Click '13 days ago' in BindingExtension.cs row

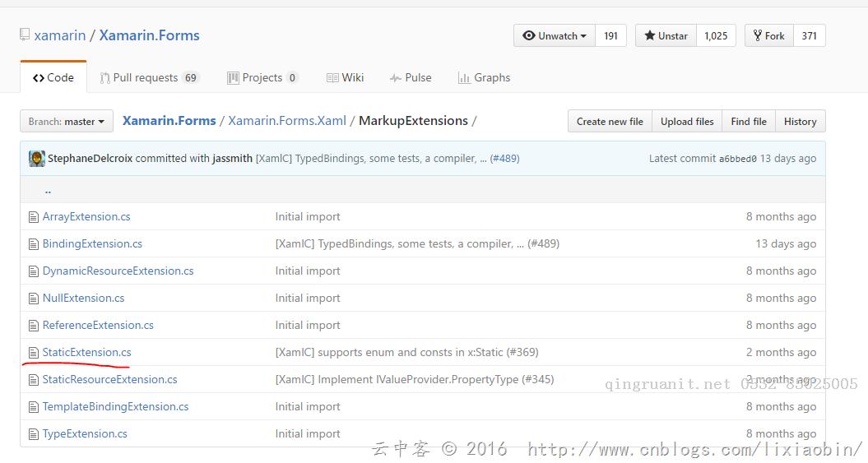(786, 244)
